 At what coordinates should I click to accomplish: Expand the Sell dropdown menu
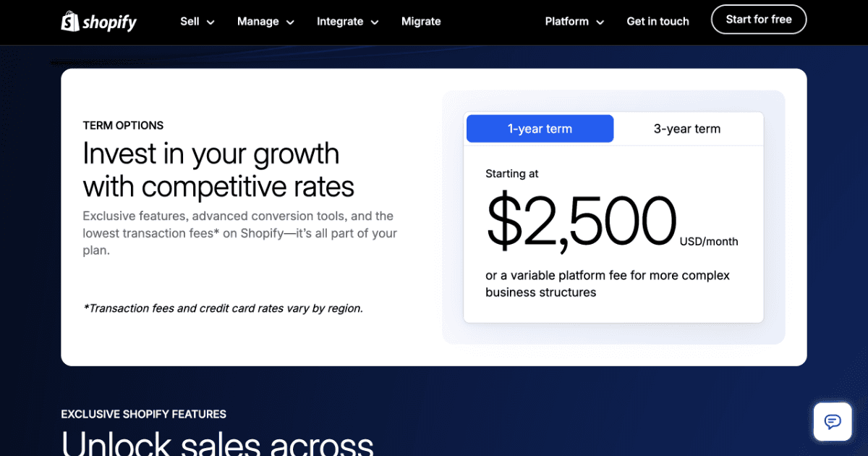pyautogui.click(x=197, y=22)
